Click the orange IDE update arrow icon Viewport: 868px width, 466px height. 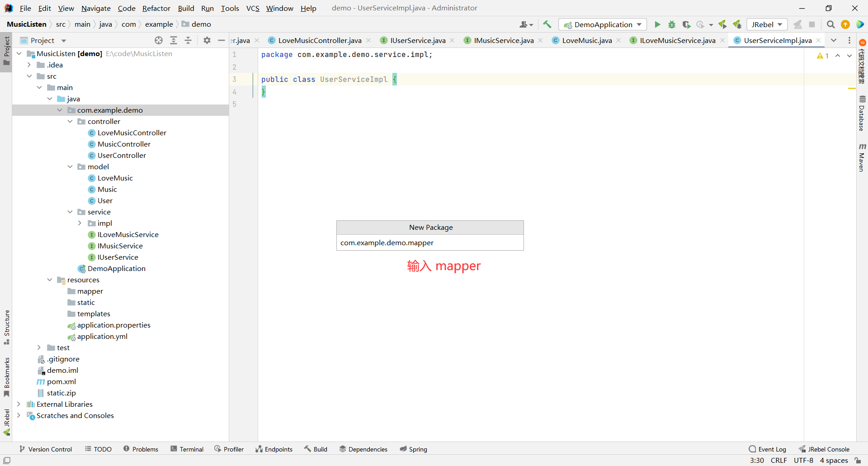[x=845, y=24]
